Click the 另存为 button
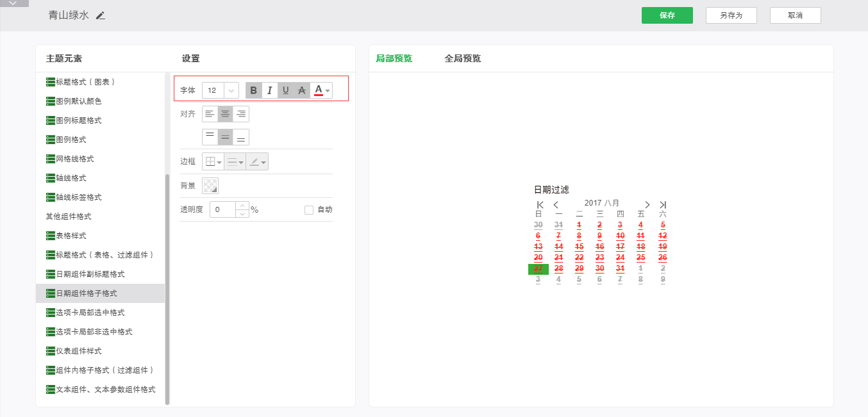868x417 pixels. point(731,15)
